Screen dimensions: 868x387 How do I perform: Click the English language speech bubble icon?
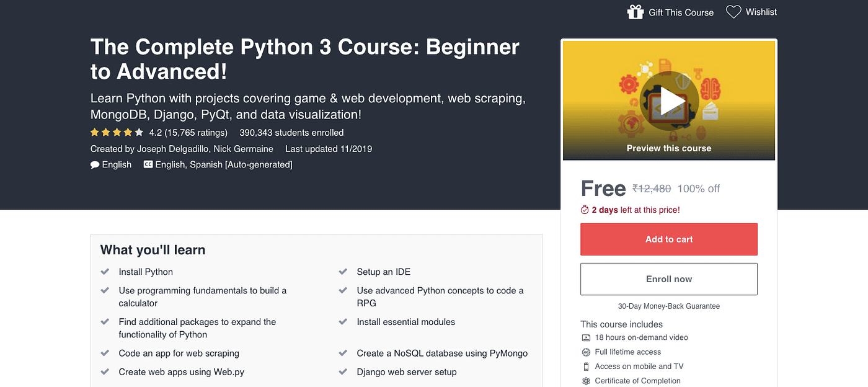(x=94, y=164)
